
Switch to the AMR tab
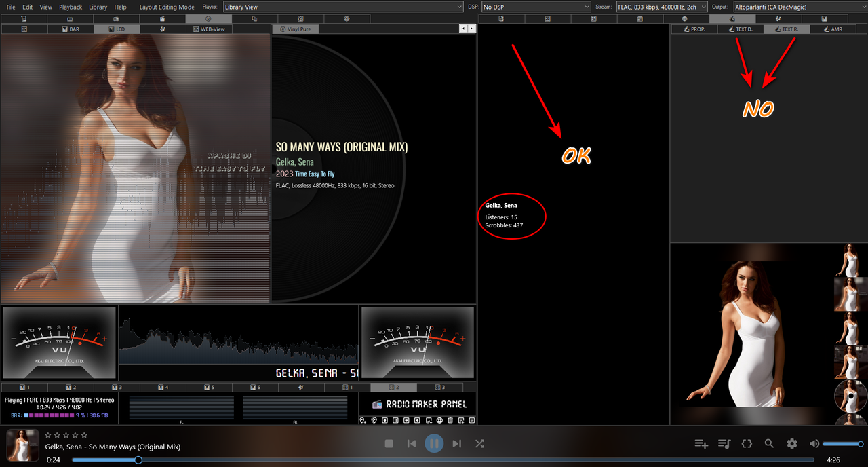point(833,29)
